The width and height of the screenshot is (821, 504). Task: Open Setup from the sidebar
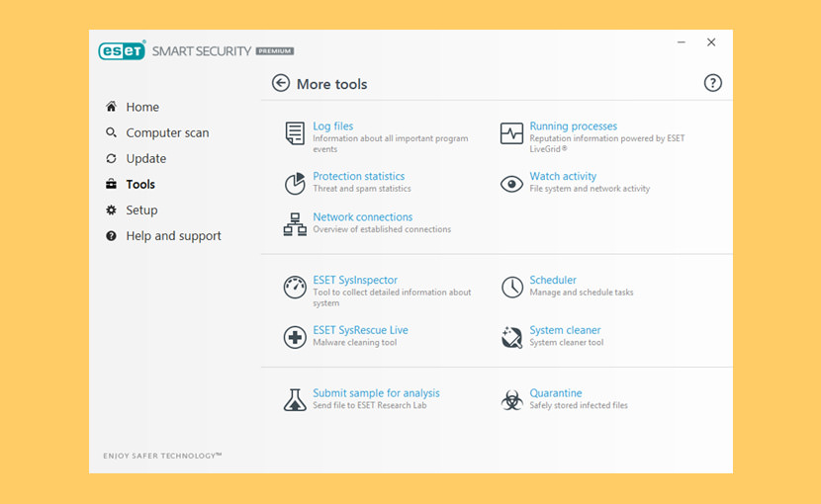[141, 210]
